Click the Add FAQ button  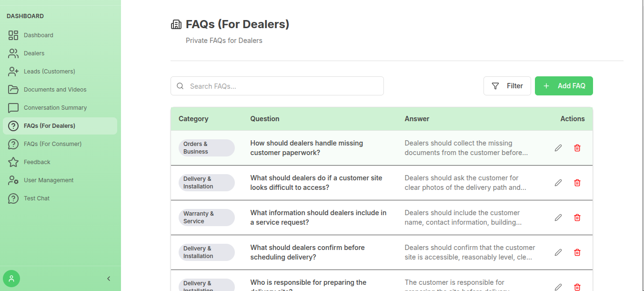point(564,86)
